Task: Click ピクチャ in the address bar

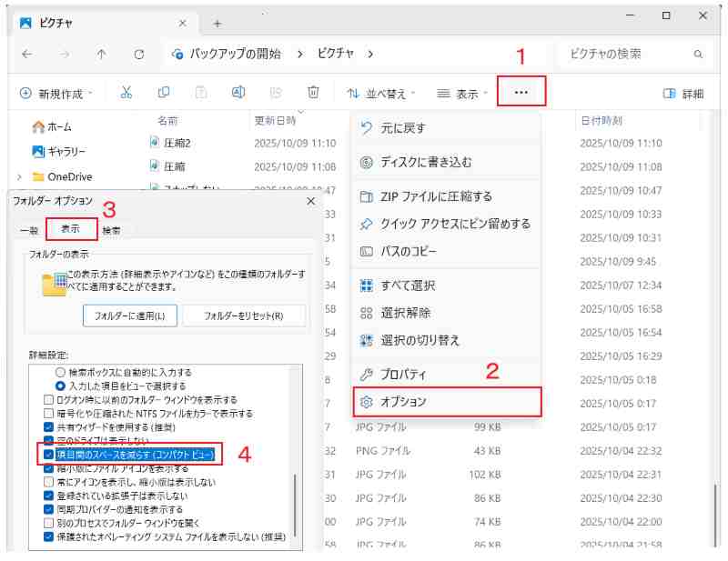Action: (x=335, y=54)
